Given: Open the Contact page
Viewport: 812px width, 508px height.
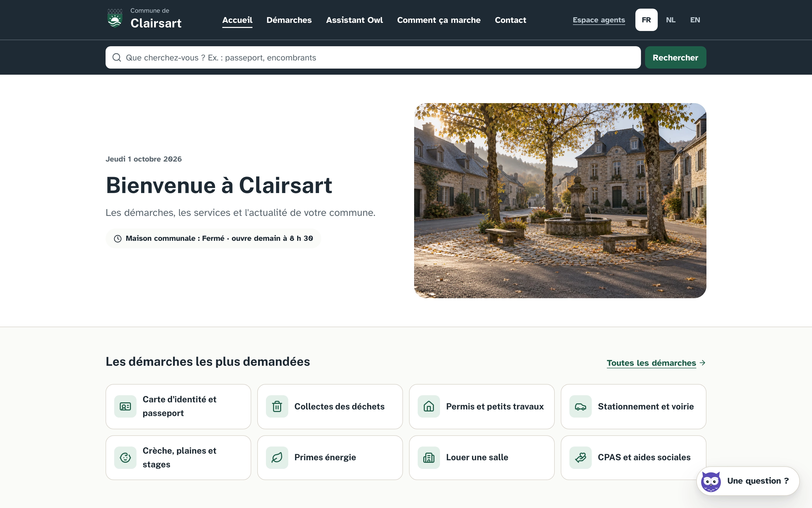Looking at the screenshot, I should tap(510, 20).
